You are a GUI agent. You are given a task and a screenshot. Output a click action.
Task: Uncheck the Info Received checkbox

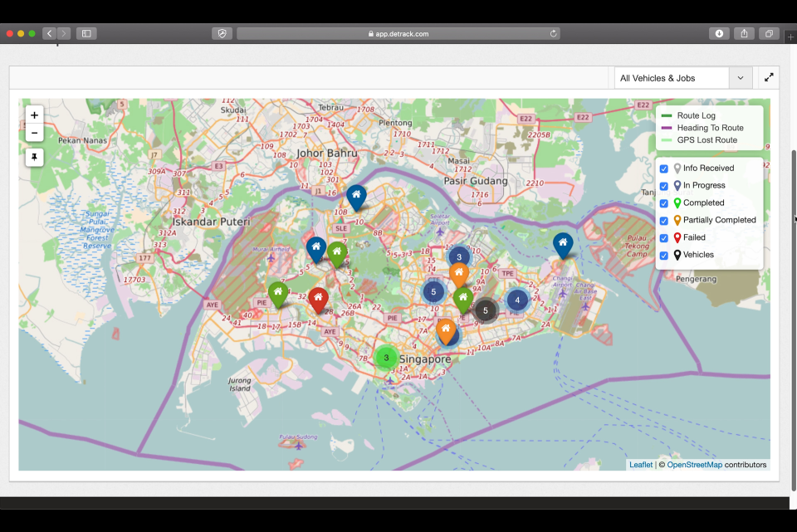664,168
